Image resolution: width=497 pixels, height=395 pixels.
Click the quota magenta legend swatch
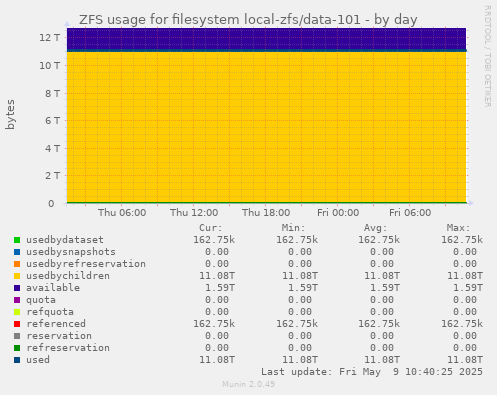coord(17,300)
